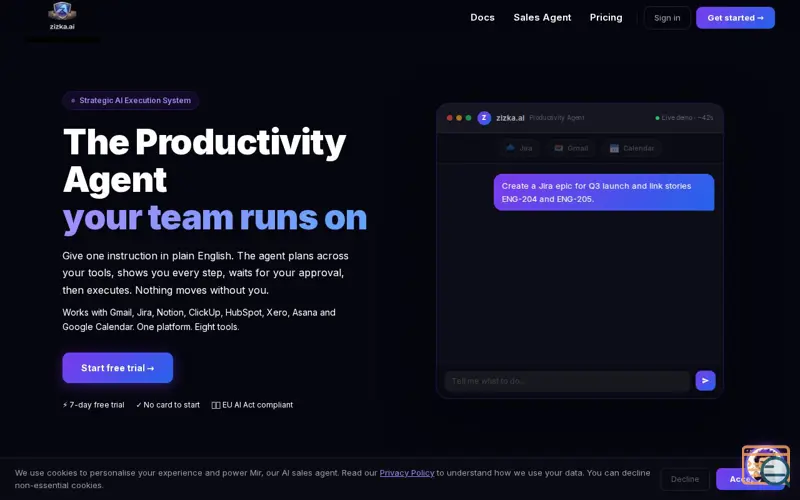800x500 pixels.
Task: Click the '7-day free trial' text
Action: (93, 405)
